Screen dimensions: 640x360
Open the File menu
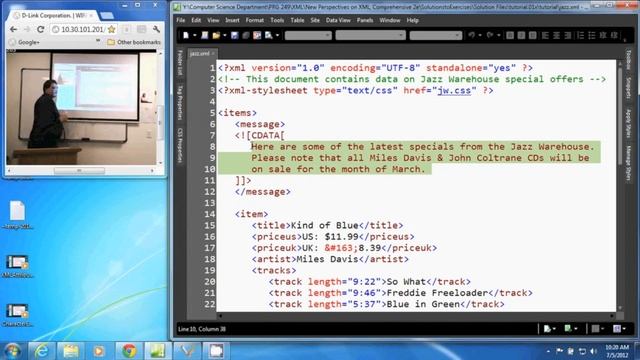point(181,20)
